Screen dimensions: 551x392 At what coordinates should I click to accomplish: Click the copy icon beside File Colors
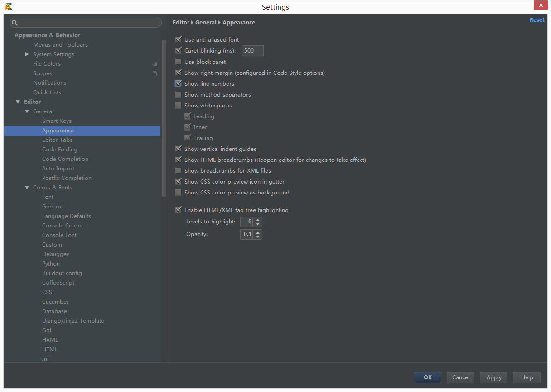(x=155, y=64)
